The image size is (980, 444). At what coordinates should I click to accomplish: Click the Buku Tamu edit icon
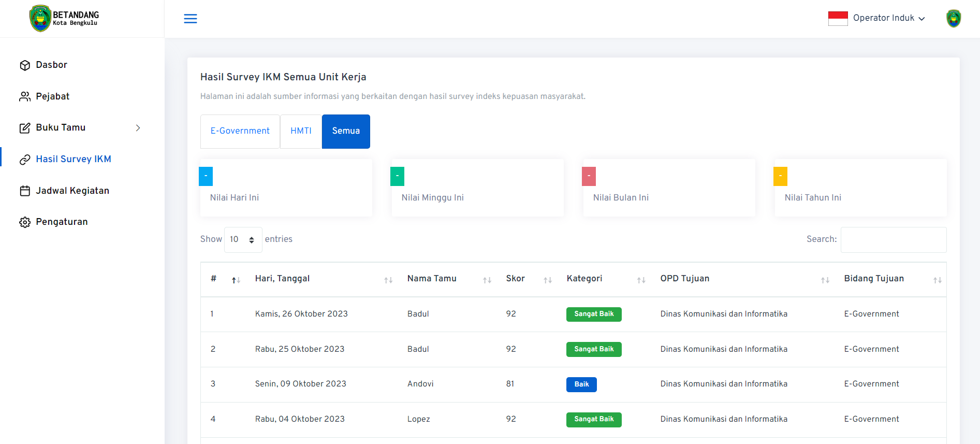pyautogui.click(x=25, y=128)
